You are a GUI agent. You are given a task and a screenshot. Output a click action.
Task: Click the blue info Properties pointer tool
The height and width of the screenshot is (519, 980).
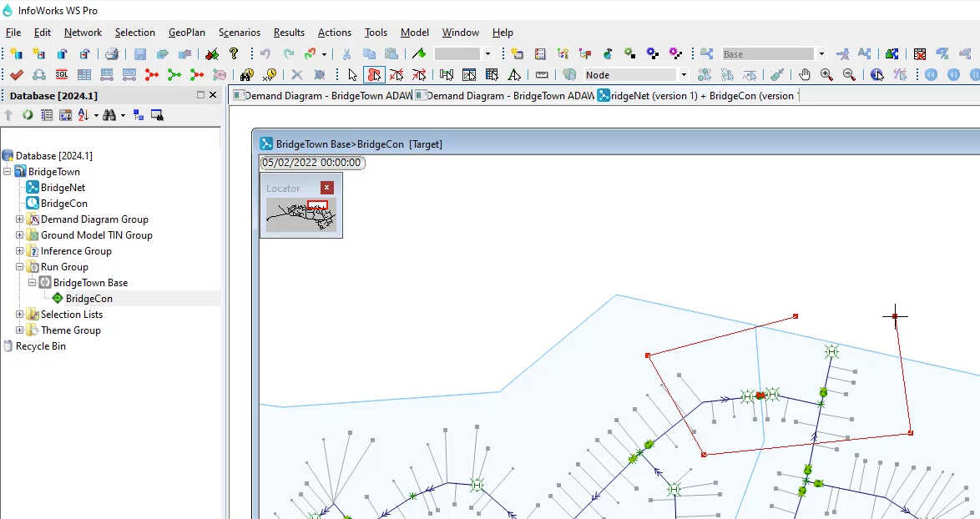pyautogui.click(x=876, y=75)
